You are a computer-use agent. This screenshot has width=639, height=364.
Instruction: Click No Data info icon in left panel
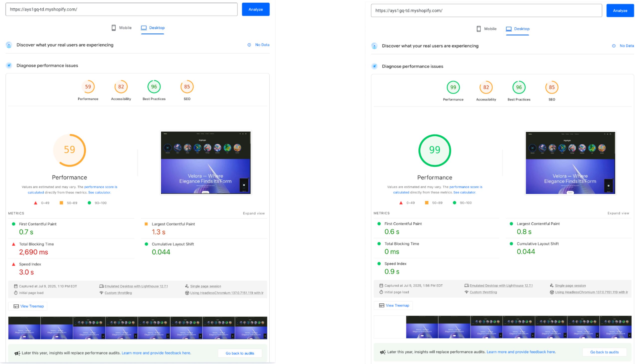click(249, 45)
